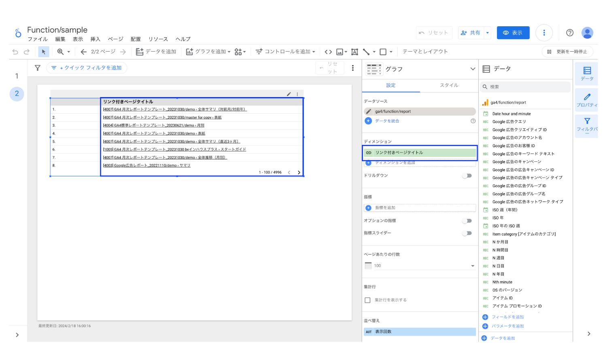Click the 共有 share button

tap(471, 33)
